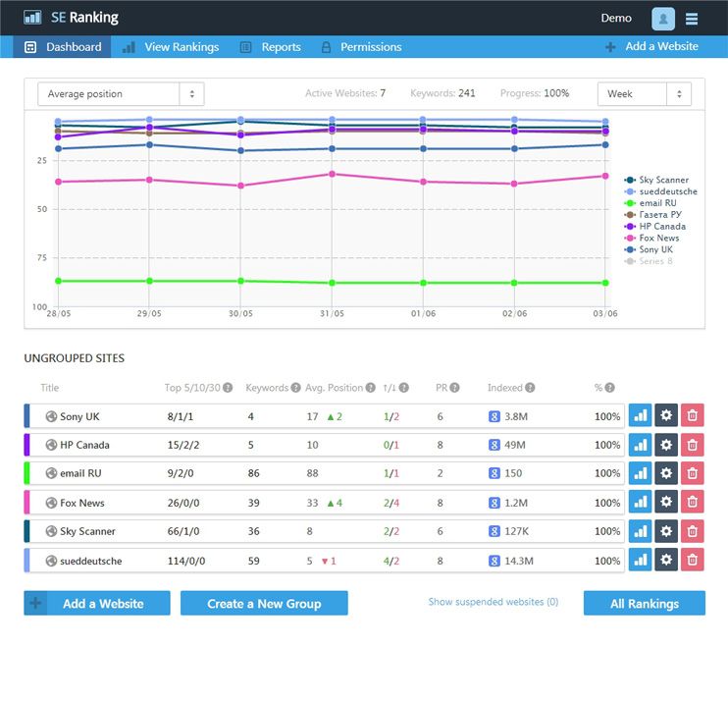Click help icon next to Top 5/10/30

[x=228, y=388]
